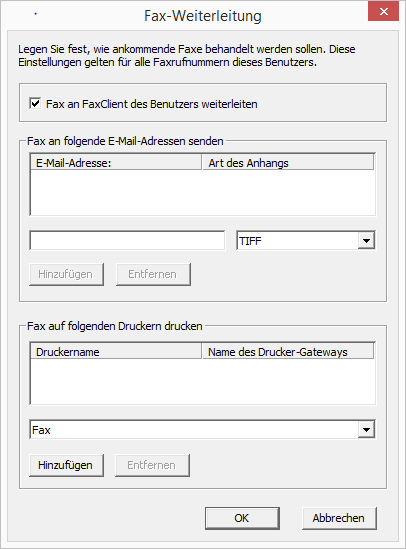This screenshot has width=406, height=549.
Task: Open the TIFF attachment type dropdown arrow
Action: (x=366, y=241)
